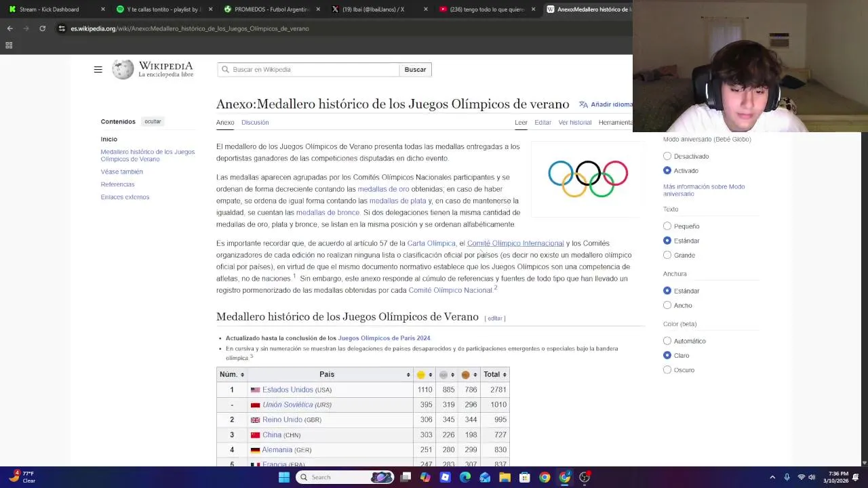Sort table by bronze medal column

(475, 375)
